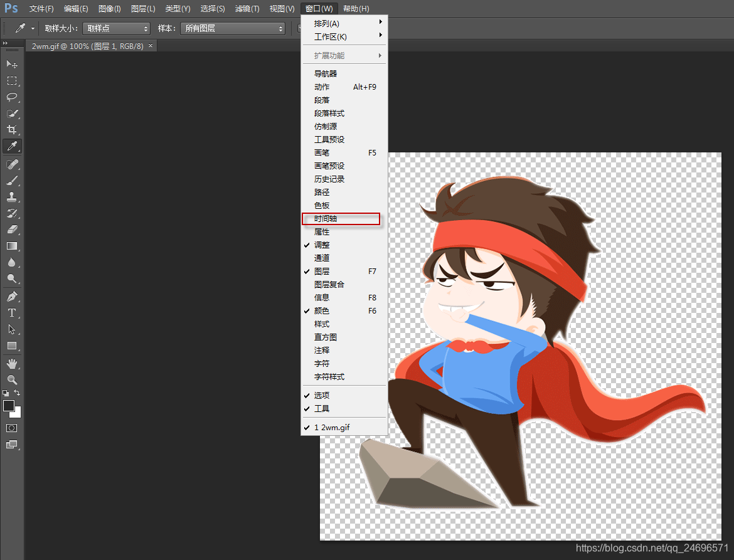Select the 1 2wm.gif document entry
This screenshot has width=734, height=560.
[344, 427]
